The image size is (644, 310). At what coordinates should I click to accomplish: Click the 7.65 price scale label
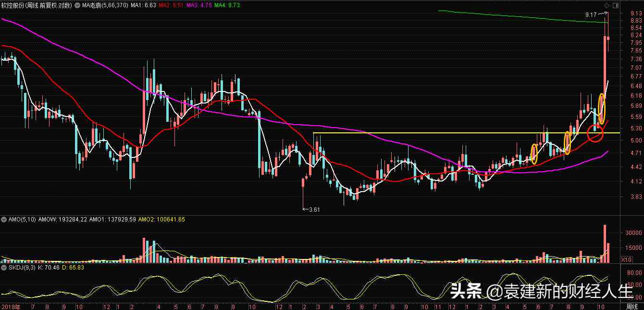click(636, 51)
